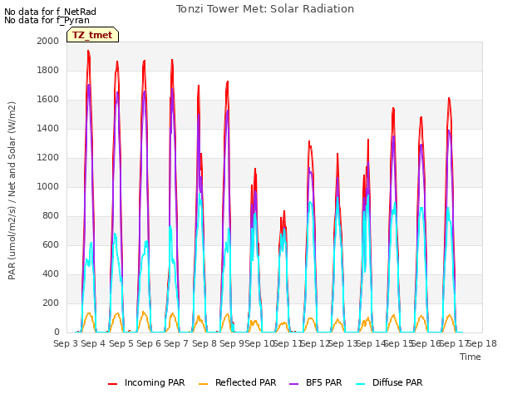The image size is (532, 399).
Task: Click the Sep 9 x-axis tick label
Action: pos(232,343)
